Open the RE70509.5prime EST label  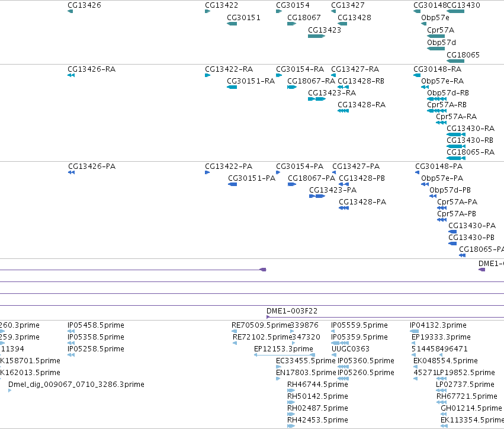click(x=261, y=325)
